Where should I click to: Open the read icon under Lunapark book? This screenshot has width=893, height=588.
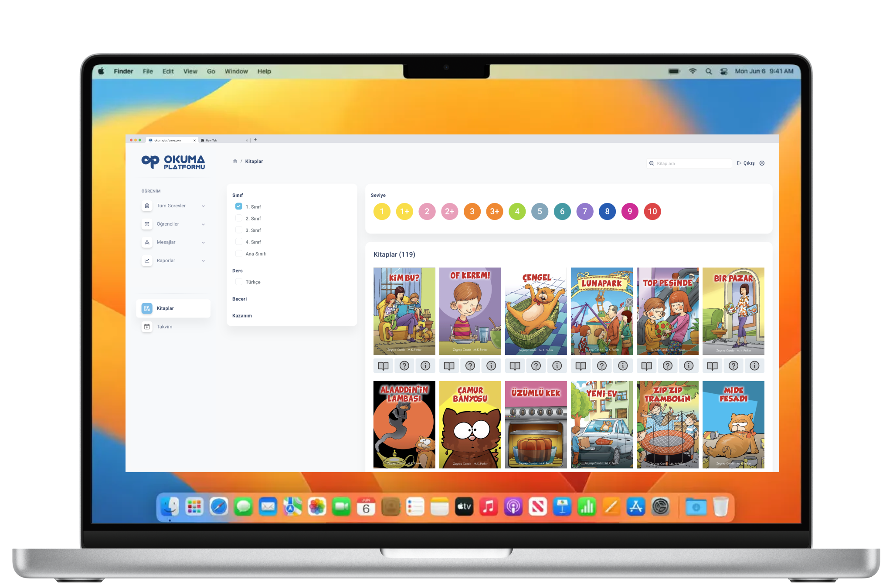[x=581, y=366]
